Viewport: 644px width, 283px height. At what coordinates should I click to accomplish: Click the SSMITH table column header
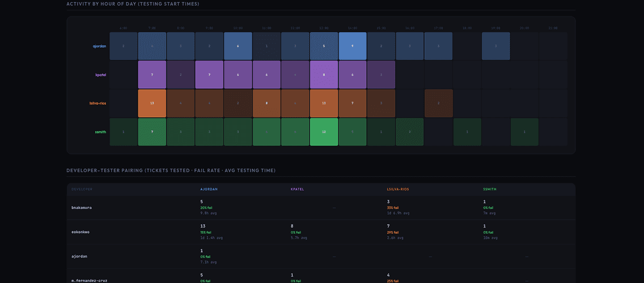[x=490, y=190]
